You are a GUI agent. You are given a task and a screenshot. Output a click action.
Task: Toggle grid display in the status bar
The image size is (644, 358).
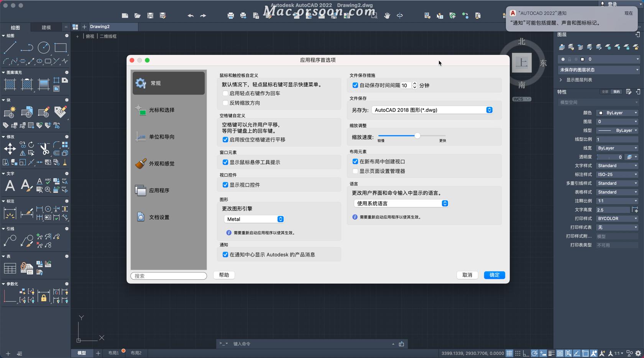(x=509, y=353)
